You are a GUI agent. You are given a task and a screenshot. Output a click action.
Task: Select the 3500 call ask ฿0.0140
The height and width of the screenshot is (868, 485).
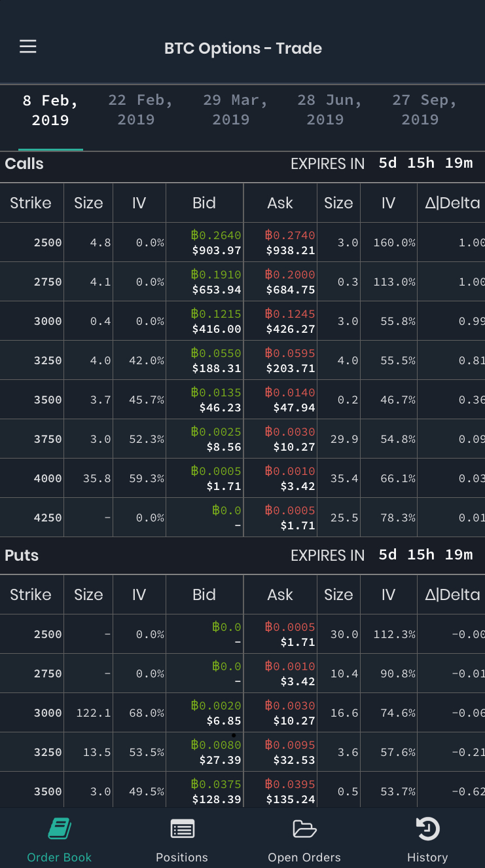coord(290,392)
